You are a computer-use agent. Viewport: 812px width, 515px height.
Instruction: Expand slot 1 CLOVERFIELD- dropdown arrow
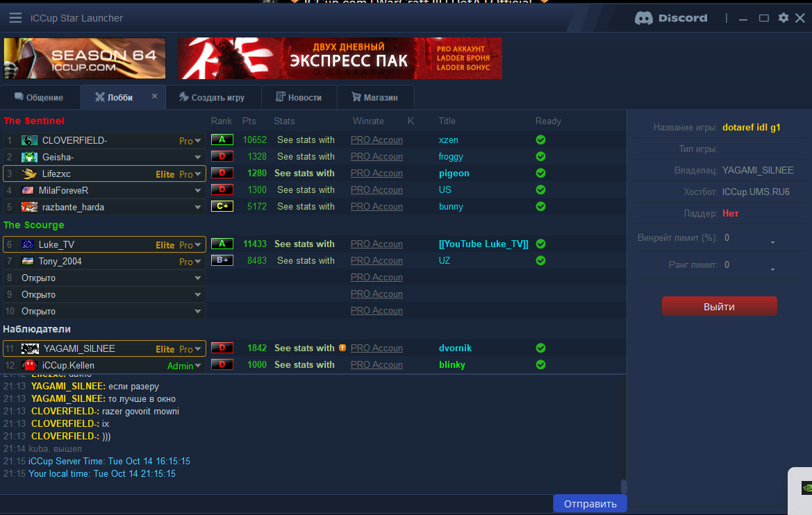coord(198,141)
